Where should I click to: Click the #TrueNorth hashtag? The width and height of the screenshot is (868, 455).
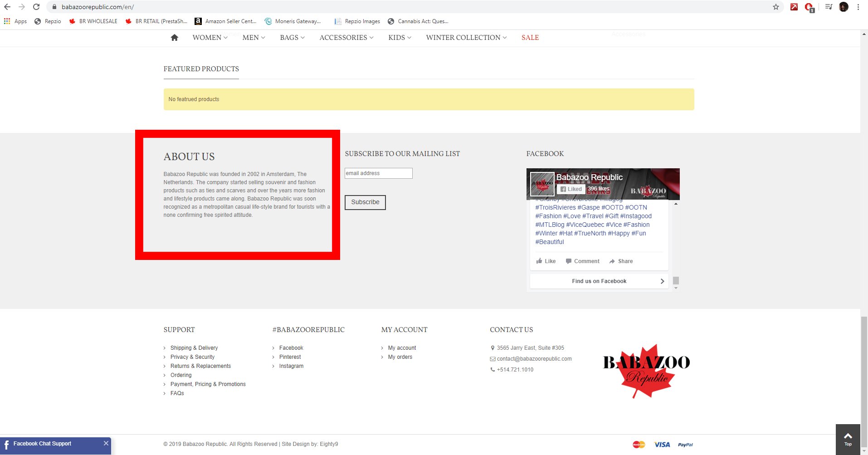(590, 234)
